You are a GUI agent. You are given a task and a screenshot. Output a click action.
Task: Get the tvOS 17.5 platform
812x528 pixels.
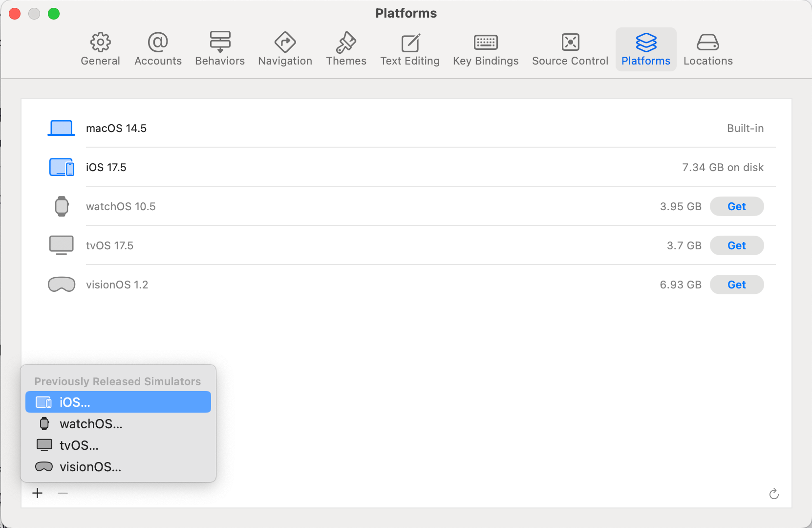(737, 245)
